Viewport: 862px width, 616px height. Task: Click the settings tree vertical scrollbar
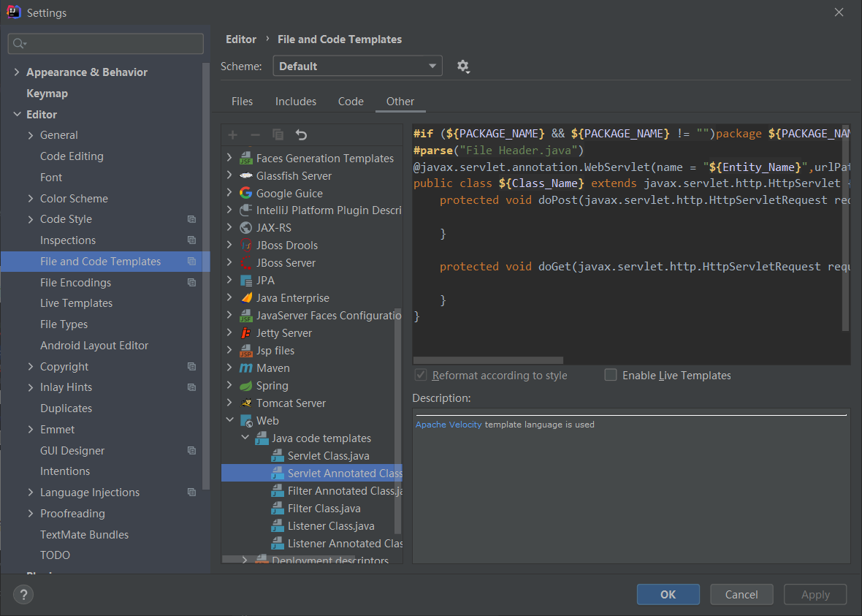(x=205, y=276)
